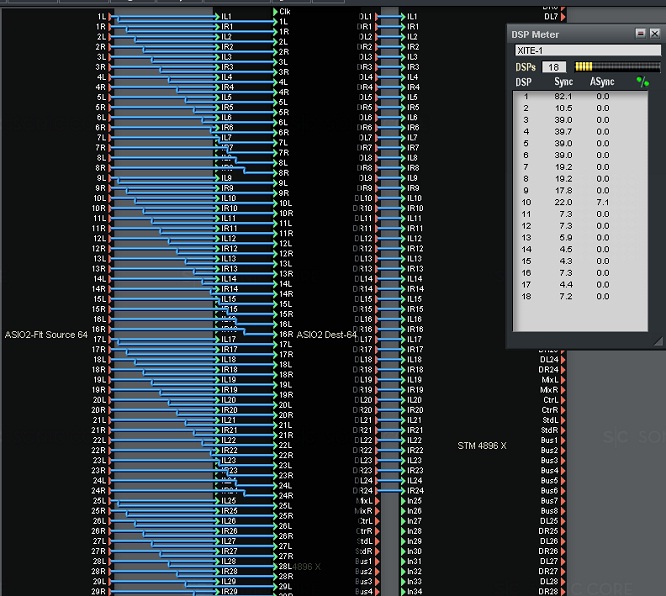Click the 12R input port on ASIO2 Dest-64
The image size is (666, 596).
click(x=276, y=254)
